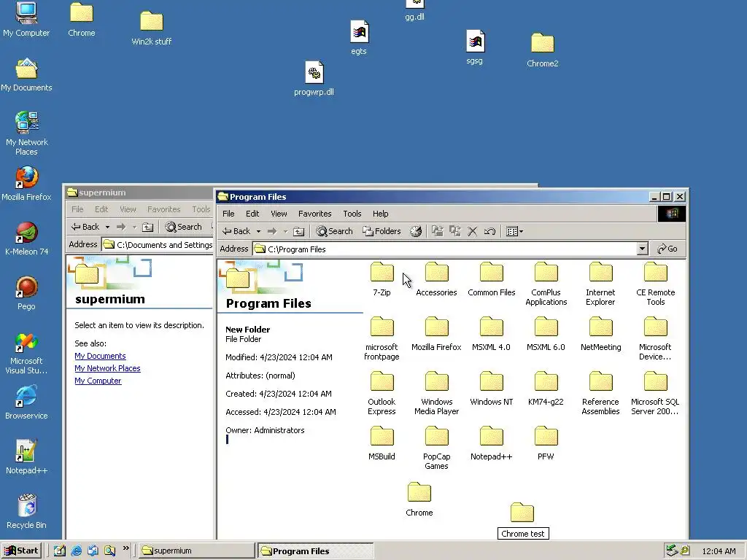Open the Tools menu in Program Files
Screen dimensions: 747x560
tap(352, 214)
